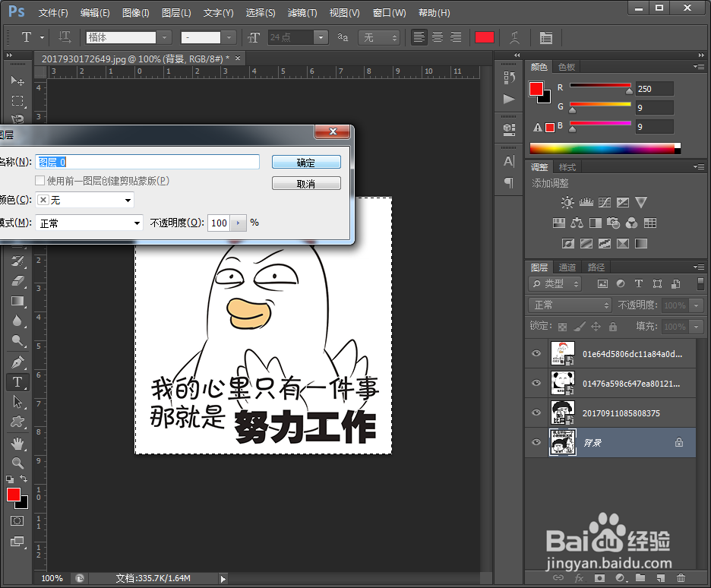The height and width of the screenshot is (588, 711).
Task: Toggle lock position icon
Action: (596, 326)
